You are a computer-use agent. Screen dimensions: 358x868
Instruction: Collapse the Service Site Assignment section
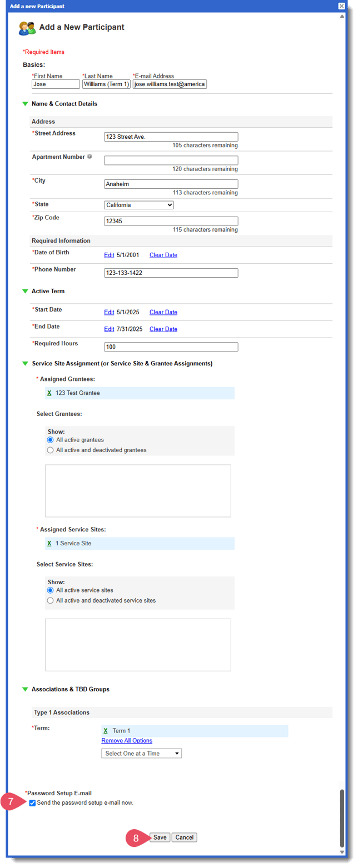click(24, 364)
